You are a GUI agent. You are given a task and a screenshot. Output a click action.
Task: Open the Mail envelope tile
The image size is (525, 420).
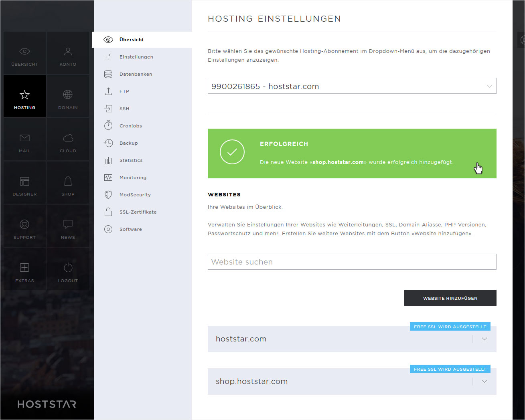(24, 139)
